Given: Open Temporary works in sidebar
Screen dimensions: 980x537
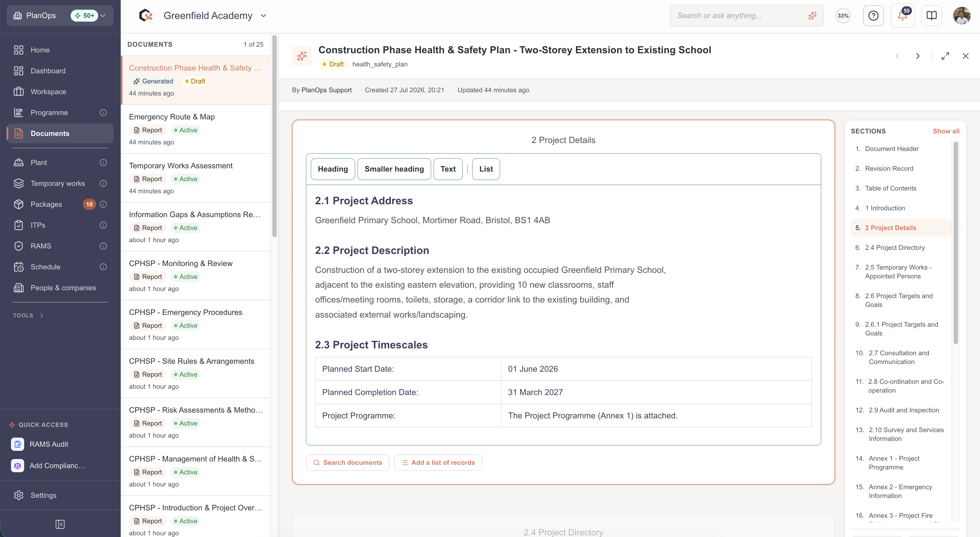Looking at the screenshot, I should 60,183.
